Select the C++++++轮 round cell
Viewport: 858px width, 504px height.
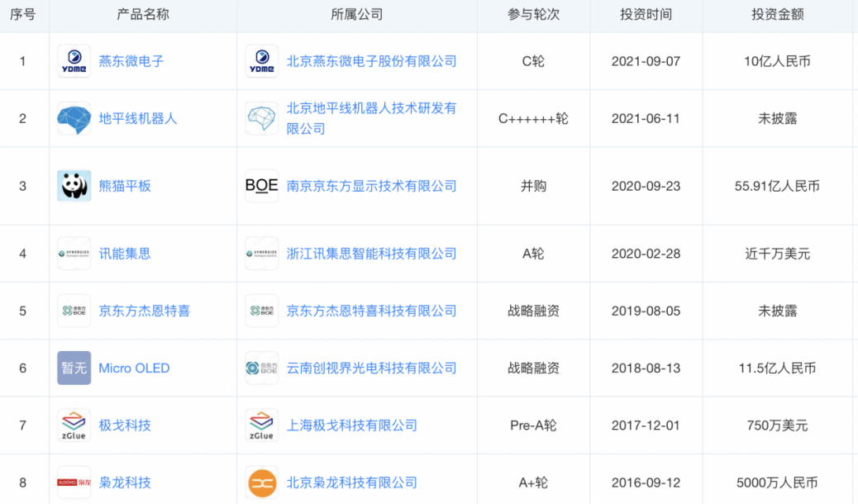533,118
